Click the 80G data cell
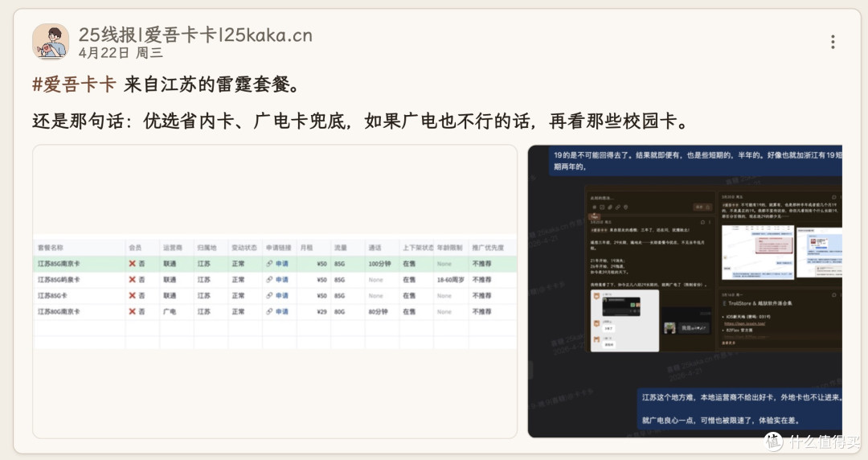This screenshot has width=868, height=460. 339,311
